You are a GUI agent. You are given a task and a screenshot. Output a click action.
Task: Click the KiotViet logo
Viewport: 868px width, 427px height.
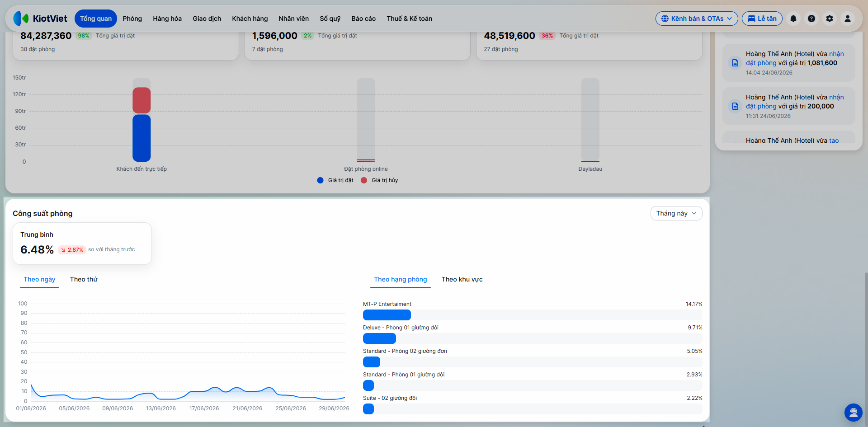point(40,19)
